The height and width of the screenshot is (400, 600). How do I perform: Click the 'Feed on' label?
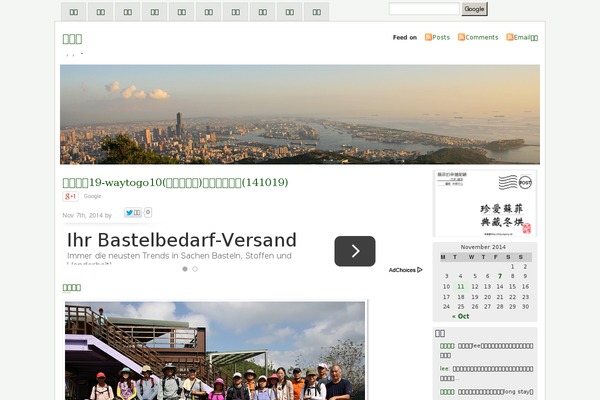pos(405,38)
